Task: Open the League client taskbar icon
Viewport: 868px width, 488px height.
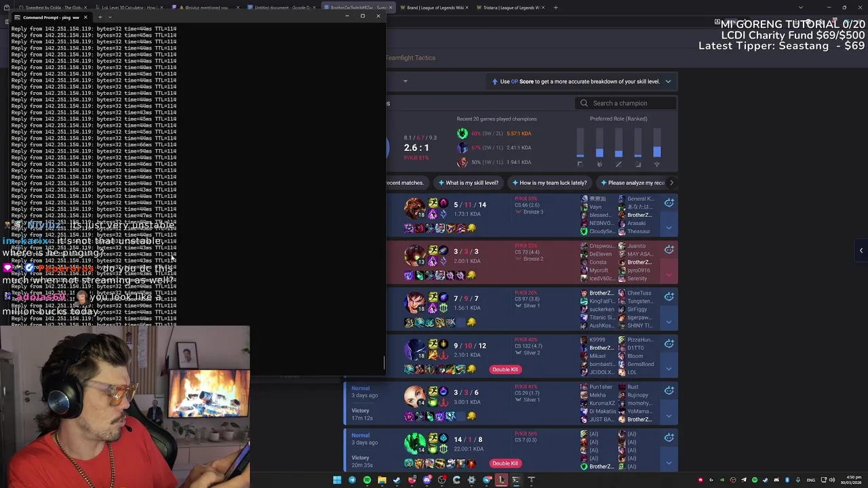Action: coord(501,480)
